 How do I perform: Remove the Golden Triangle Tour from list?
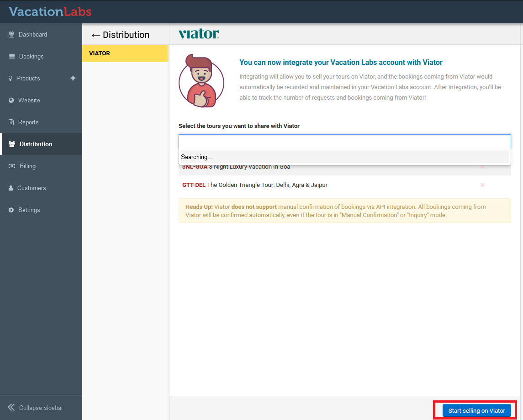[x=482, y=185]
